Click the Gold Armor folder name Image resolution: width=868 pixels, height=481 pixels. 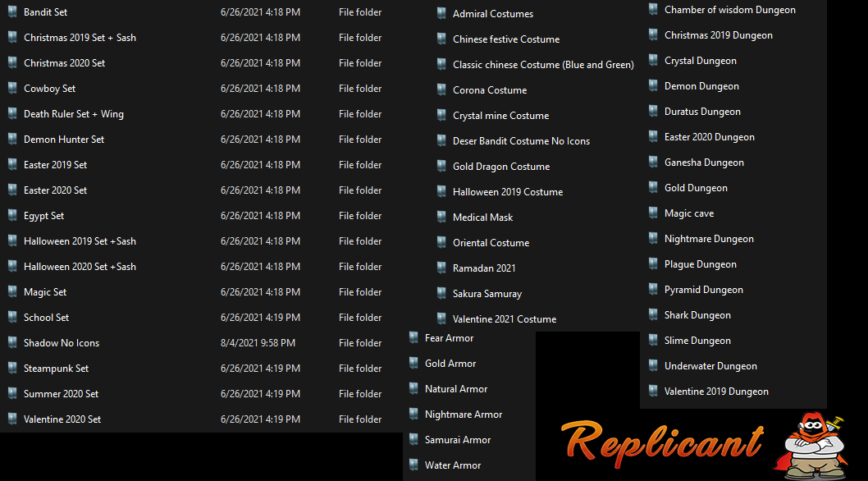[x=450, y=363]
